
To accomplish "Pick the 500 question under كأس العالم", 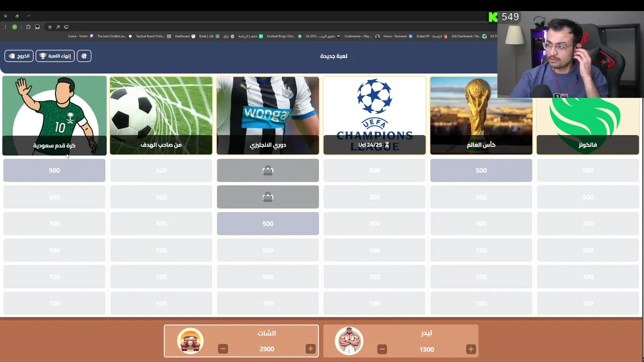I will coord(481,170).
